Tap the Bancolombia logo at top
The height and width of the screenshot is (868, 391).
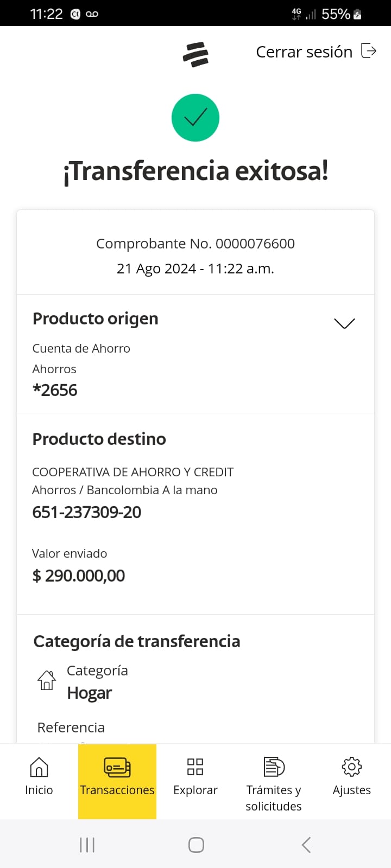pos(195,54)
